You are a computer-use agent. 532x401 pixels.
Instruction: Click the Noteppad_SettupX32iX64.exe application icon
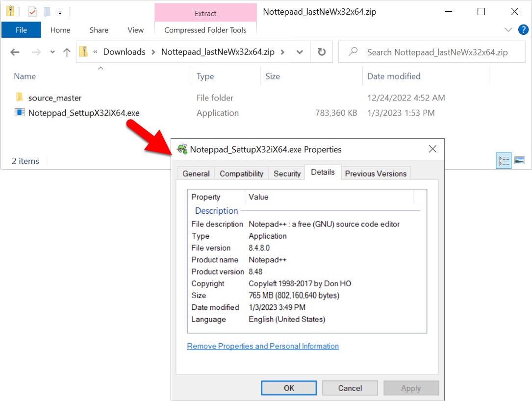tap(20, 112)
